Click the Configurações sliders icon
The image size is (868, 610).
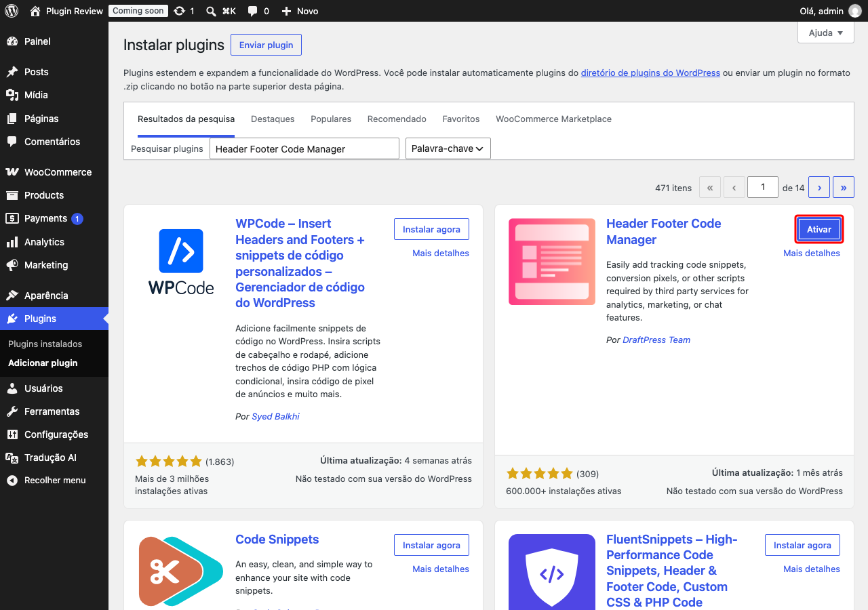click(12, 434)
